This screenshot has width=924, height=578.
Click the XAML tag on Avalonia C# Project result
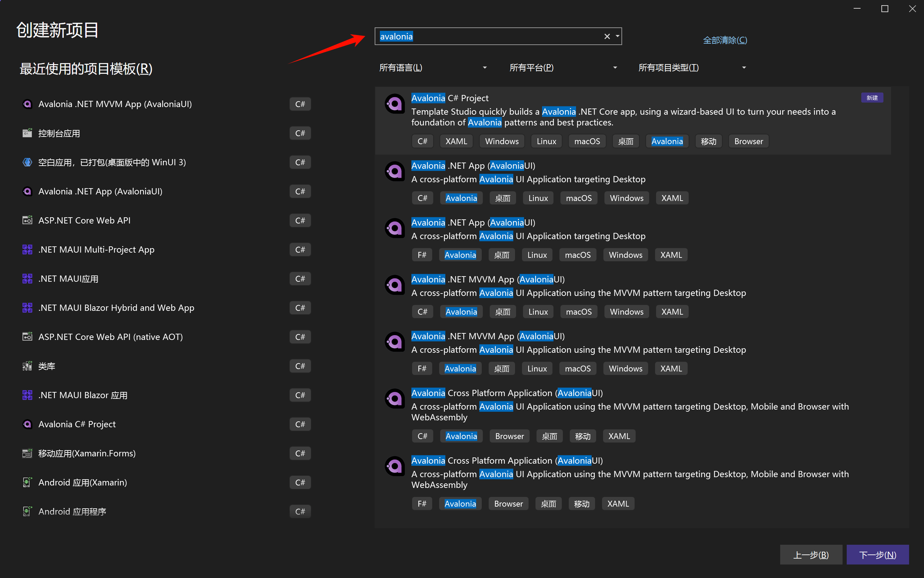pos(456,141)
